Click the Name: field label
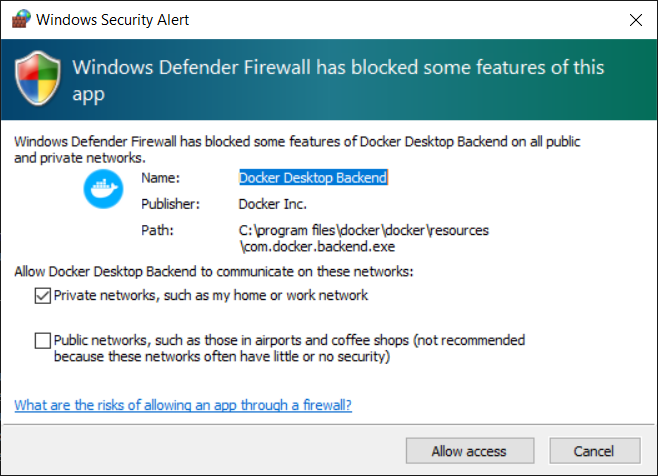Screen dimensions: 658x476 coord(160,178)
